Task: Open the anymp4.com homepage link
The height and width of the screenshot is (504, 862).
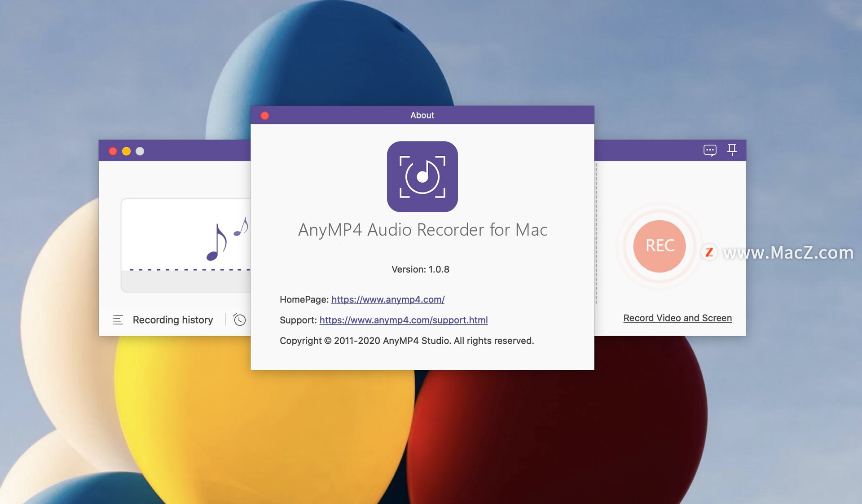Action: click(x=388, y=299)
